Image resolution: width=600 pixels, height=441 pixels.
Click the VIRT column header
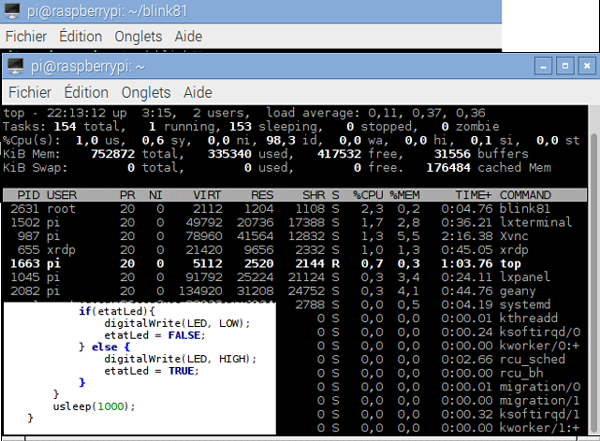coord(207,195)
